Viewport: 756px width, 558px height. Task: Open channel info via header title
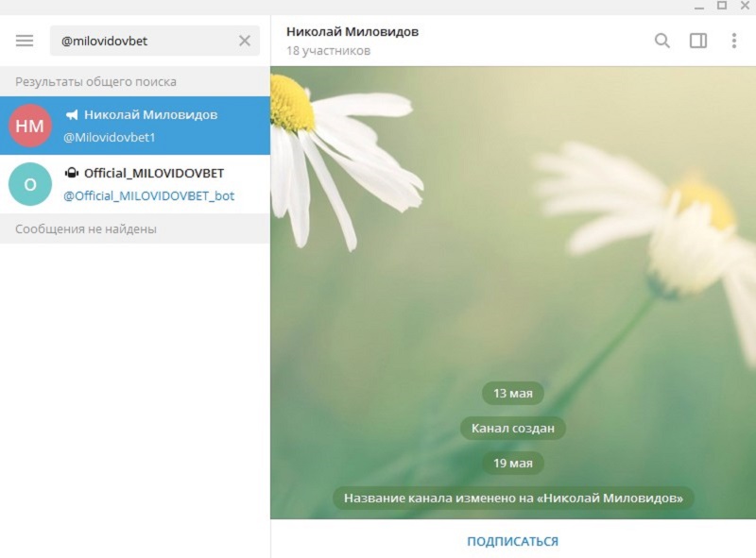click(x=352, y=32)
